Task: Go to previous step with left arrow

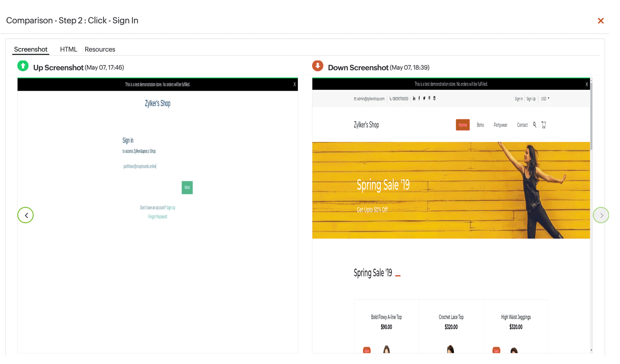Action: point(25,215)
